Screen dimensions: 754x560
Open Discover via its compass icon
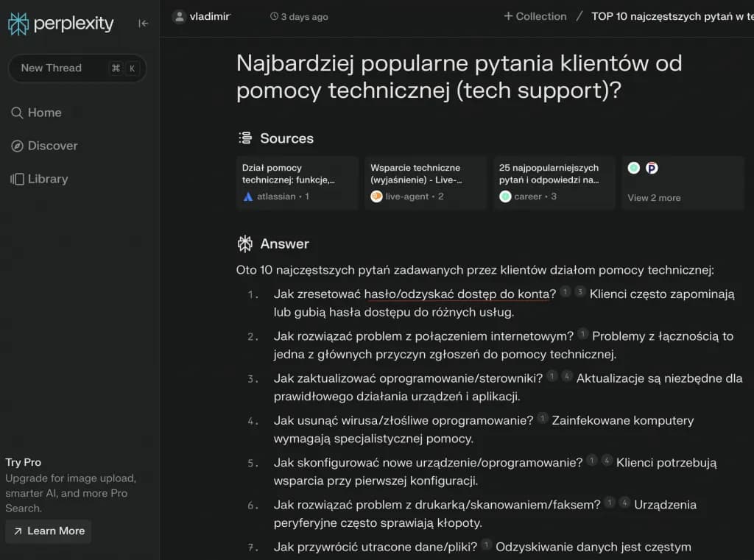(16, 146)
